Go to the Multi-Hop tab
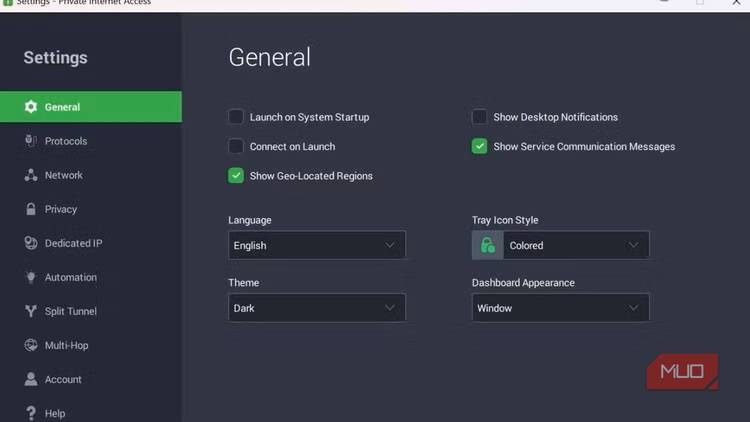750x422 pixels. pyautogui.click(x=91, y=345)
